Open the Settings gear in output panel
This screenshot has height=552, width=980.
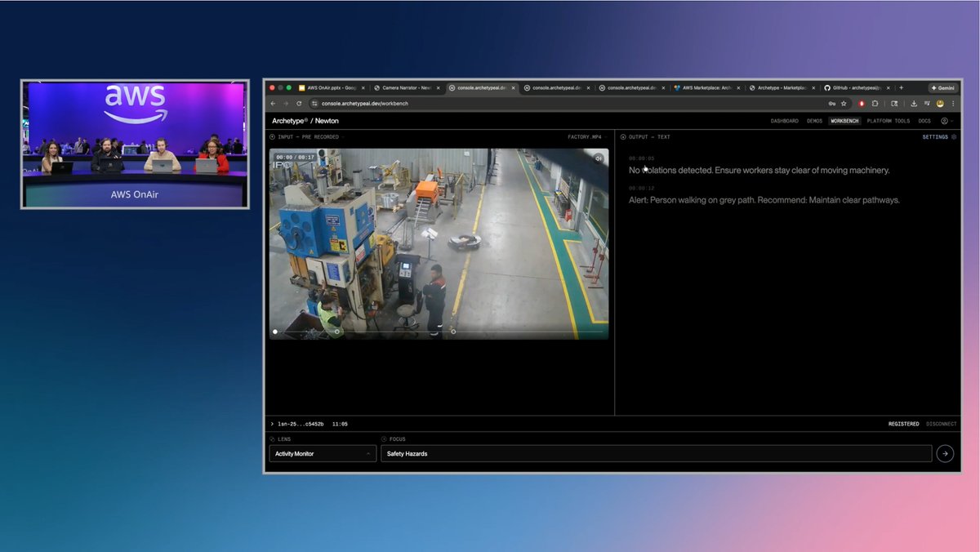pyautogui.click(x=954, y=137)
